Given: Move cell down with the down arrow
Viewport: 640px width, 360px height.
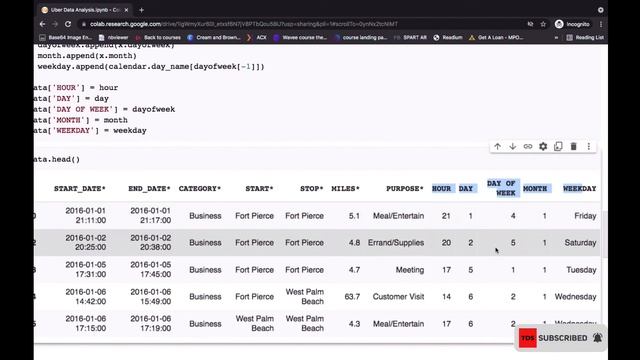Looking at the screenshot, I should pyautogui.click(x=513, y=146).
